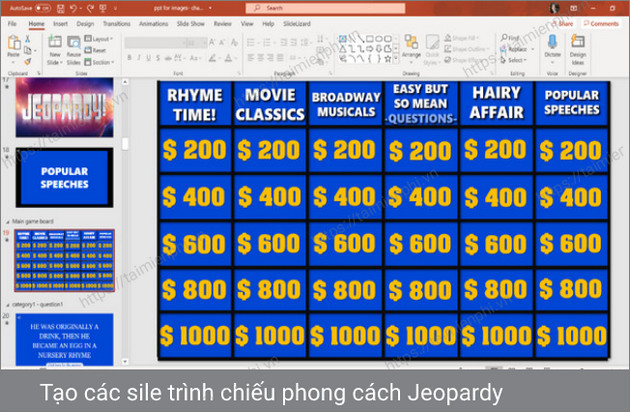Screen dimensions: 630x412
Task: Click the Redo icon
Action: pyautogui.click(x=90, y=8)
